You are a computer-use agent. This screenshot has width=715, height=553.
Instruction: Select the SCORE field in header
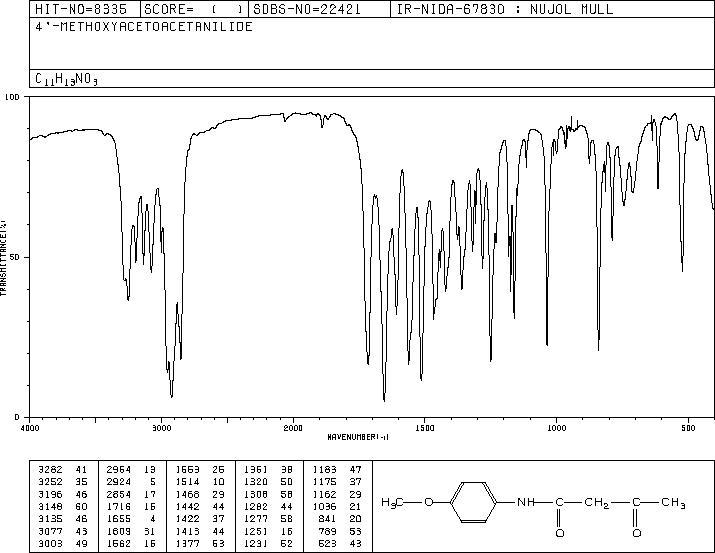click(193, 9)
